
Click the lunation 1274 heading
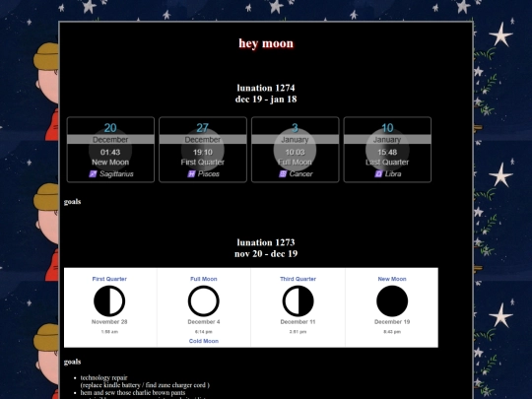pyautogui.click(x=266, y=88)
